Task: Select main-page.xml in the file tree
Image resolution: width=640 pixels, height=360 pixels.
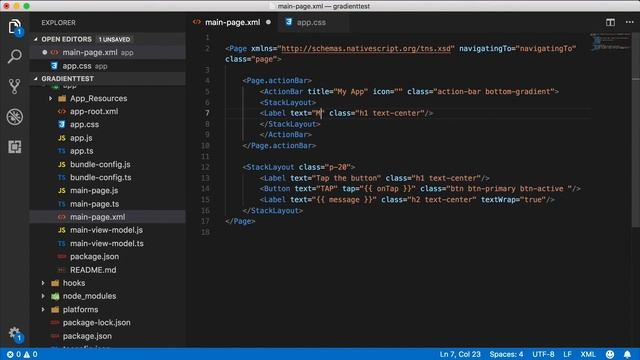Action: (108, 217)
